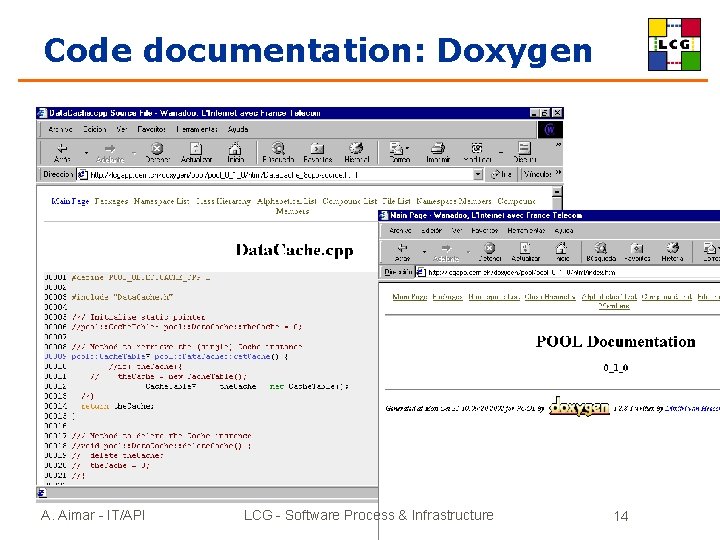
Task: Follow Packages link in Main Page window
Action: (x=447, y=297)
